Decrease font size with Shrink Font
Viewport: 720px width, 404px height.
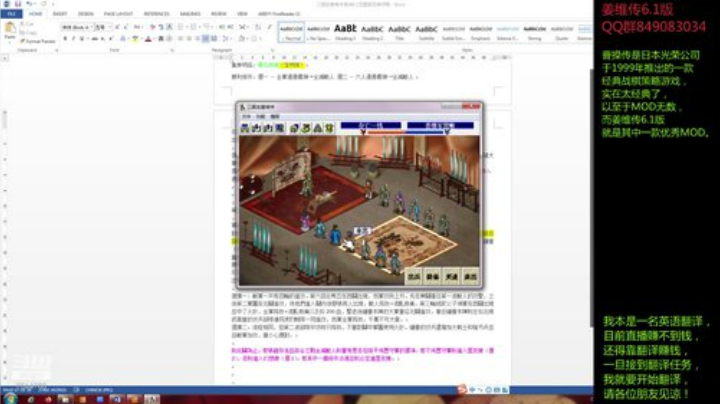126,28
